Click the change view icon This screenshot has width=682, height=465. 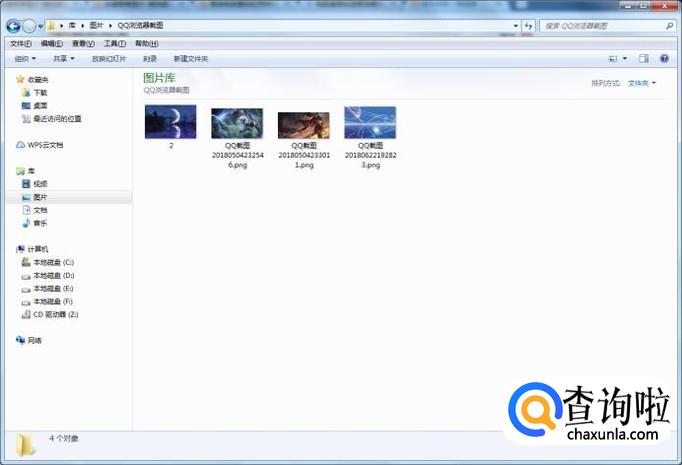click(x=613, y=59)
